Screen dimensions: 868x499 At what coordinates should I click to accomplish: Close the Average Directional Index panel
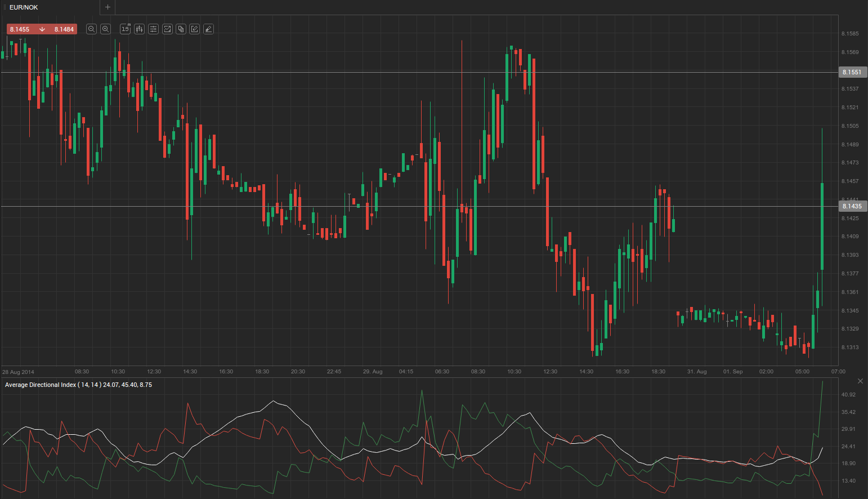pos(860,381)
